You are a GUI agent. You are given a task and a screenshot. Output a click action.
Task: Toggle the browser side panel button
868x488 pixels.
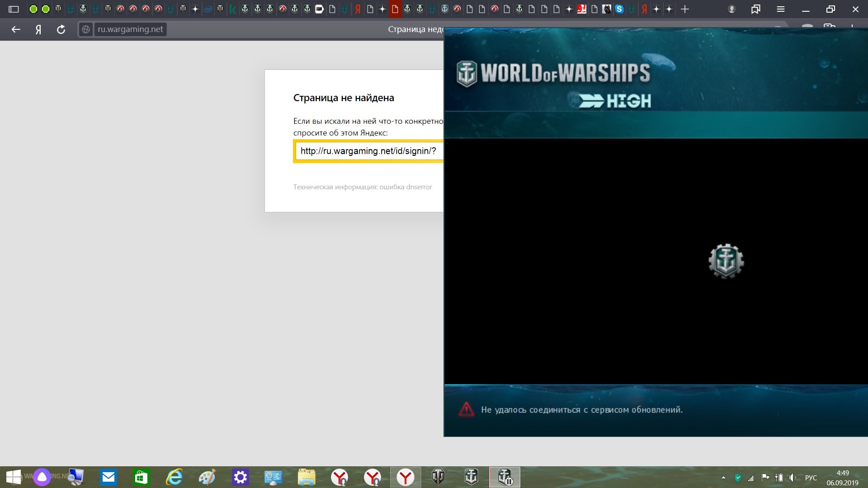click(14, 9)
